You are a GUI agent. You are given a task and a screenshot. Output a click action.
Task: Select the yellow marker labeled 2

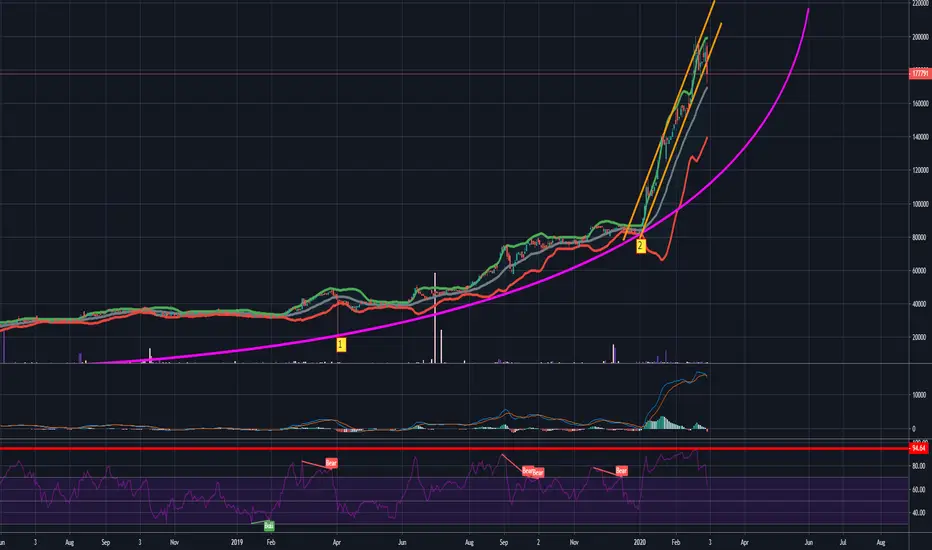(x=641, y=246)
